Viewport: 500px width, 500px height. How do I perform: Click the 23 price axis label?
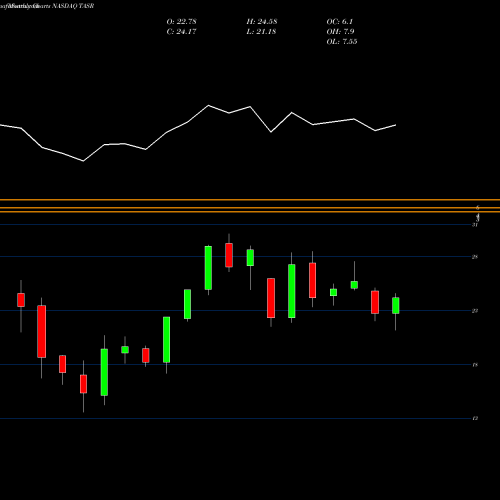tap(475, 311)
